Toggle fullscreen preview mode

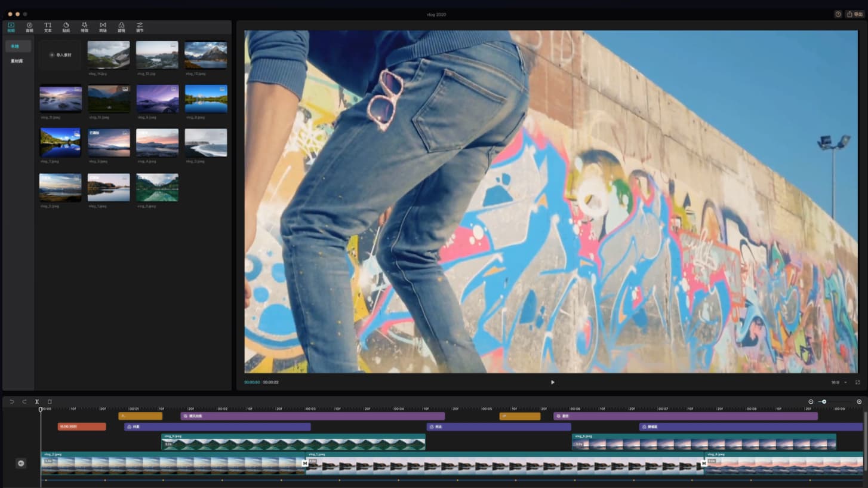(x=857, y=382)
